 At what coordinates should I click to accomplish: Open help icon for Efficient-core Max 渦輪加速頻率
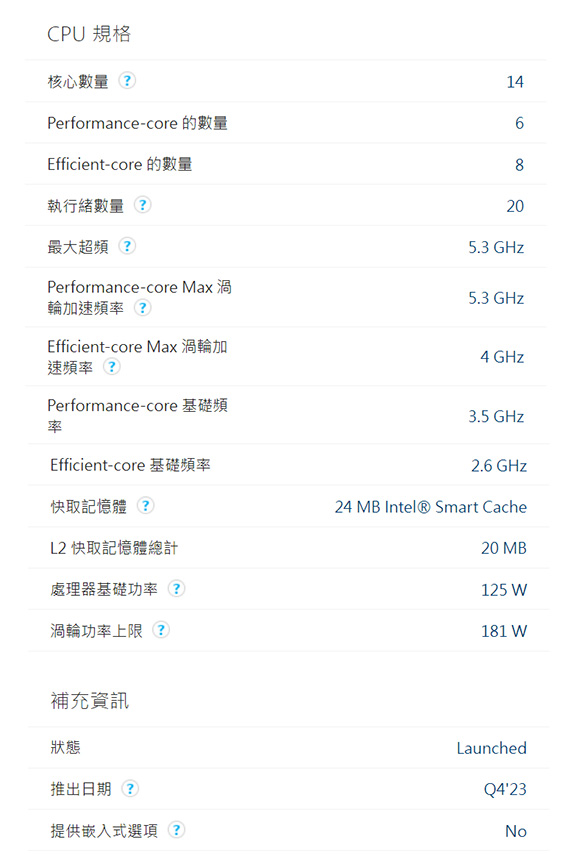click(112, 367)
